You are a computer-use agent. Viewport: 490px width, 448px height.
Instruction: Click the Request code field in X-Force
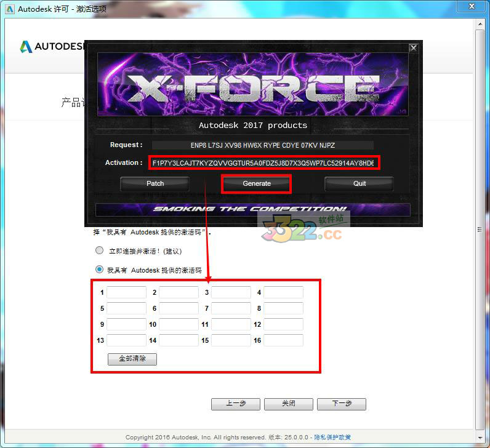click(x=262, y=145)
